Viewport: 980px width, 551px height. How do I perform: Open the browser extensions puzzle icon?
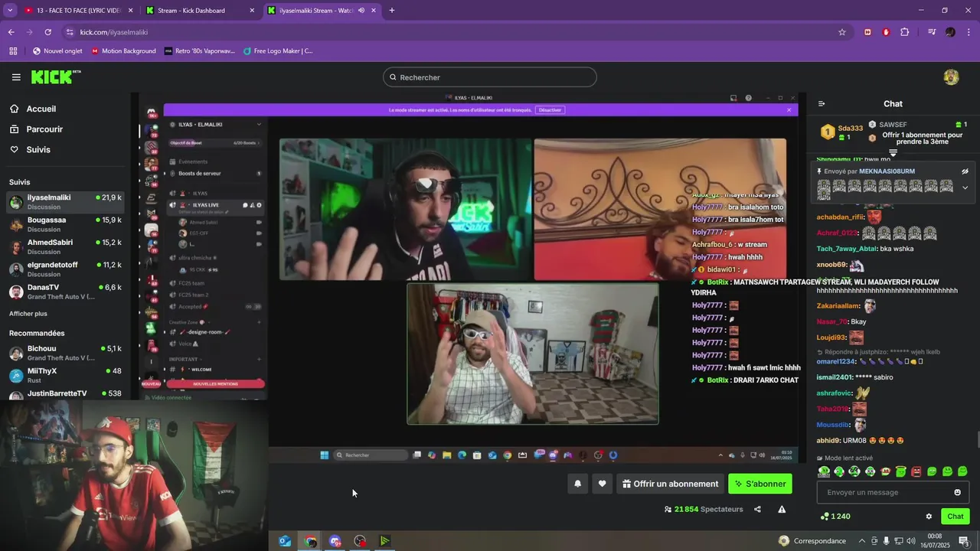(x=904, y=32)
